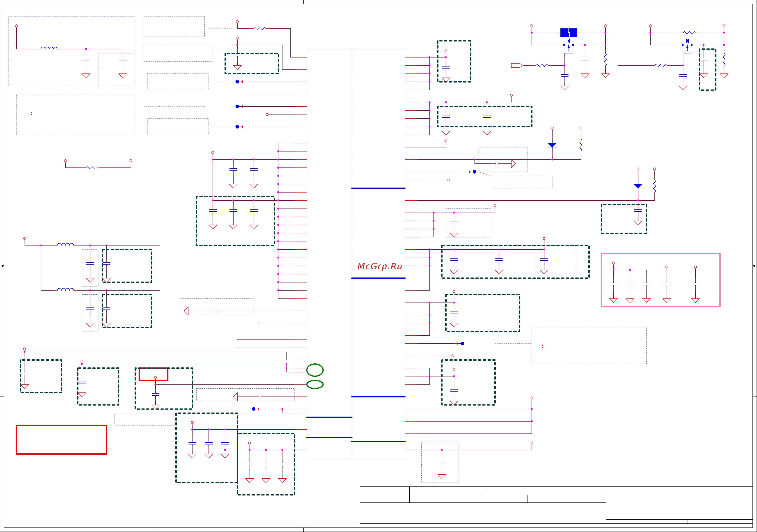Click the upper inductor feeding the left dashed boxes
Image resolution: width=757 pixels, height=532 pixels.
click(65, 244)
